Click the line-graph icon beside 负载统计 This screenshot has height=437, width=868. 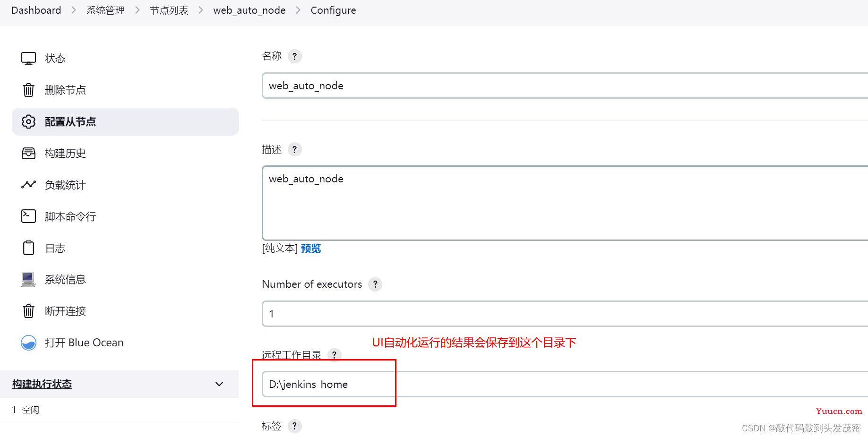click(28, 185)
